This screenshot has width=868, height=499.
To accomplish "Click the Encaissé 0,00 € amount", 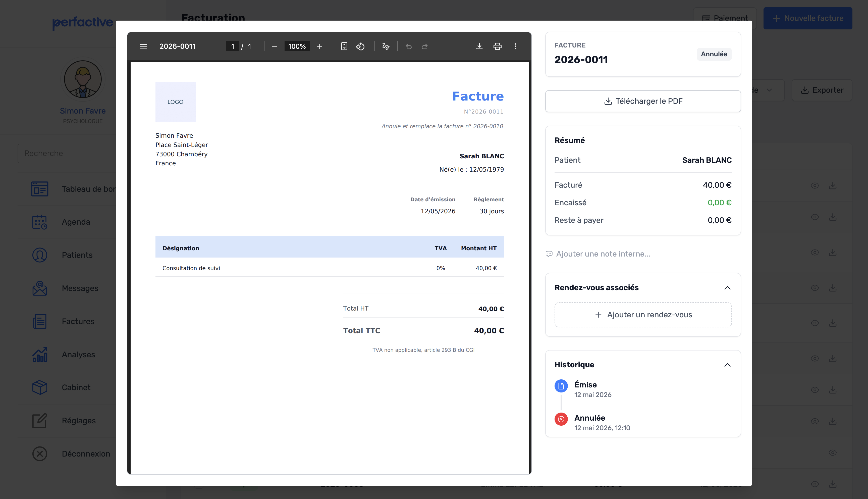I will point(719,203).
